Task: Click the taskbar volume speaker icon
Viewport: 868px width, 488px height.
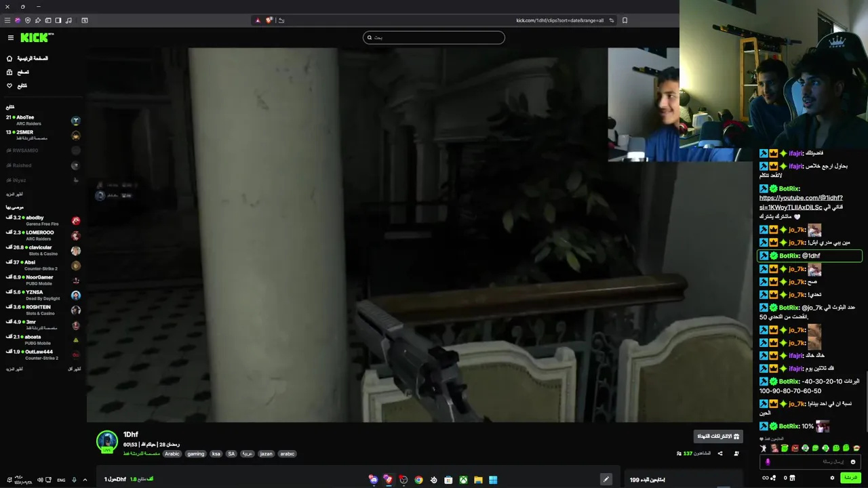Action: click(40, 480)
